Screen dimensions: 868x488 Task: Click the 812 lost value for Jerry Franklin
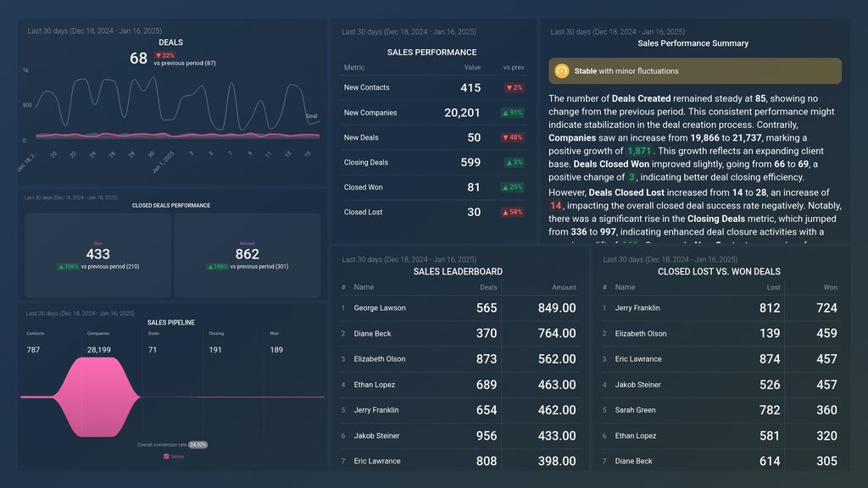tap(770, 308)
